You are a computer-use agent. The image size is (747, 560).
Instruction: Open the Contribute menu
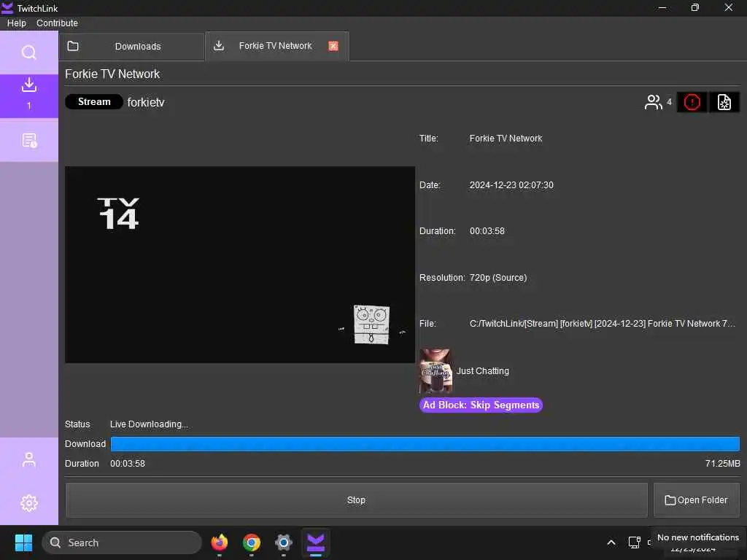(x=57, y=23)
